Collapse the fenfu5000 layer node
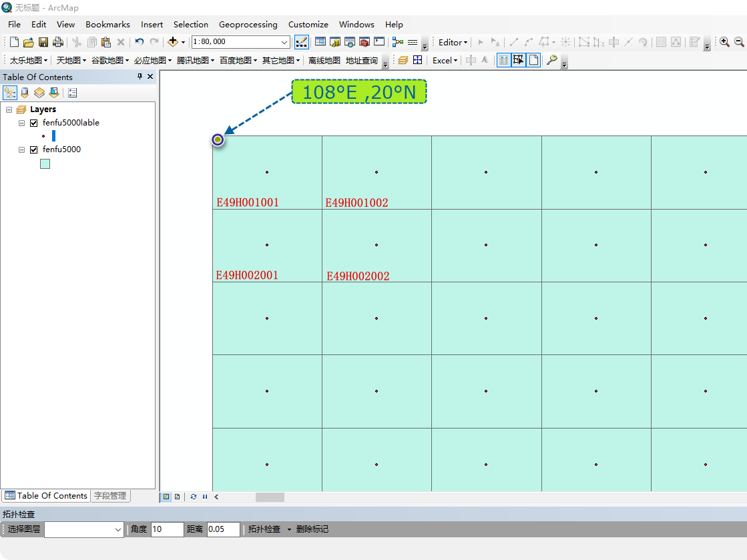747x560 pixels. [21, 150]
